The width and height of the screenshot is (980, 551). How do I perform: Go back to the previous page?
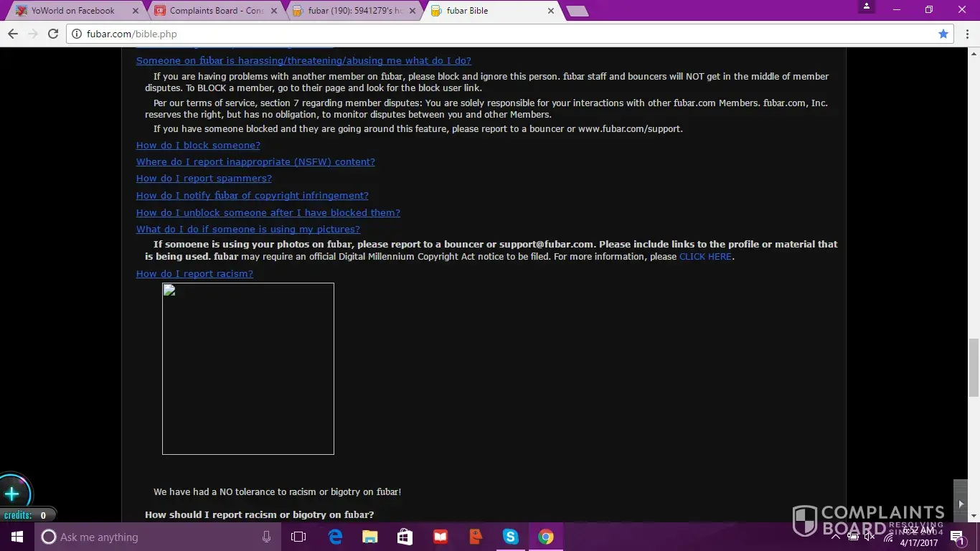pyautogui.click(x=13, y=34)
